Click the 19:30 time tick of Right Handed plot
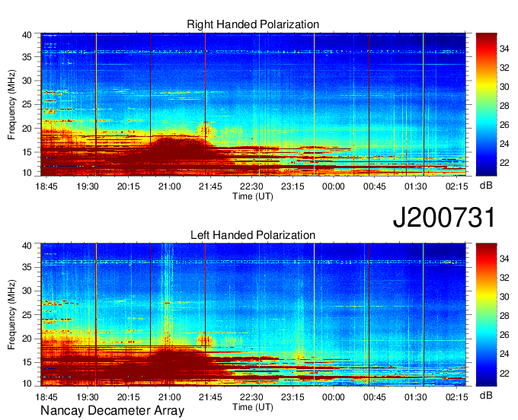The height and width of the screenshot is (420, 518). (x=88, y=186)
